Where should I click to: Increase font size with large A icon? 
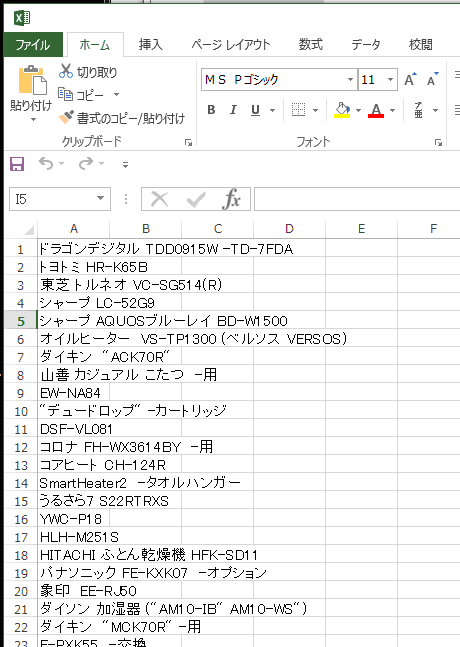click(410, 79)
